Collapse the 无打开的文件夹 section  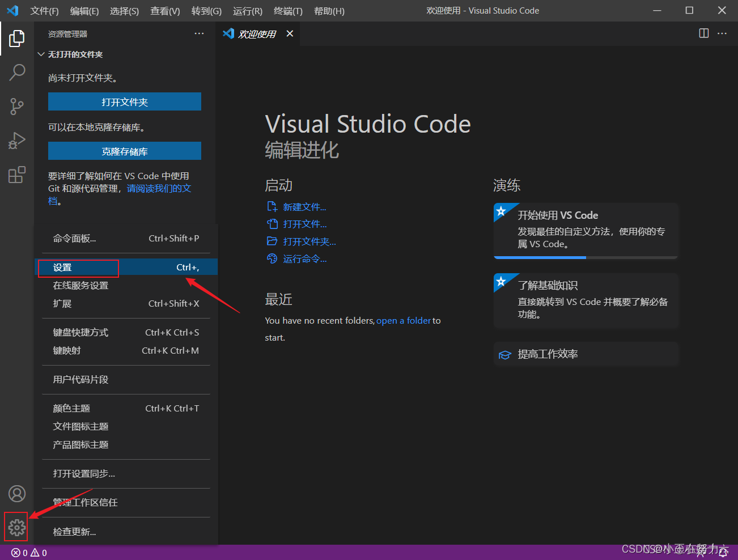(x=41, y=54)
